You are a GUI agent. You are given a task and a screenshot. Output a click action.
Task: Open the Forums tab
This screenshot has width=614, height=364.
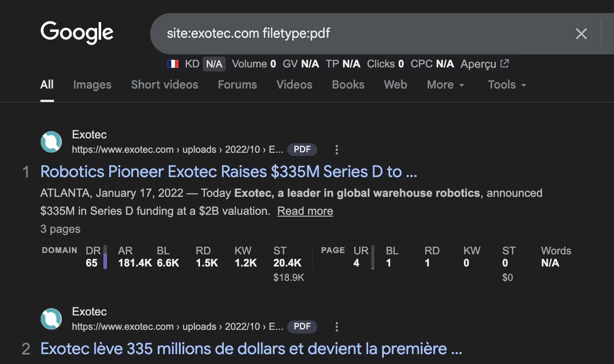[x=237, y=85]
